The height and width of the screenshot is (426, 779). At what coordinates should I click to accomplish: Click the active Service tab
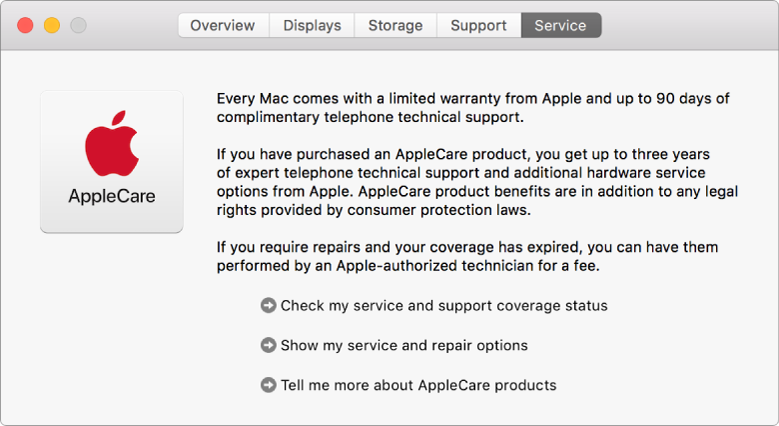pyautogui.click(x=560, y=25)
